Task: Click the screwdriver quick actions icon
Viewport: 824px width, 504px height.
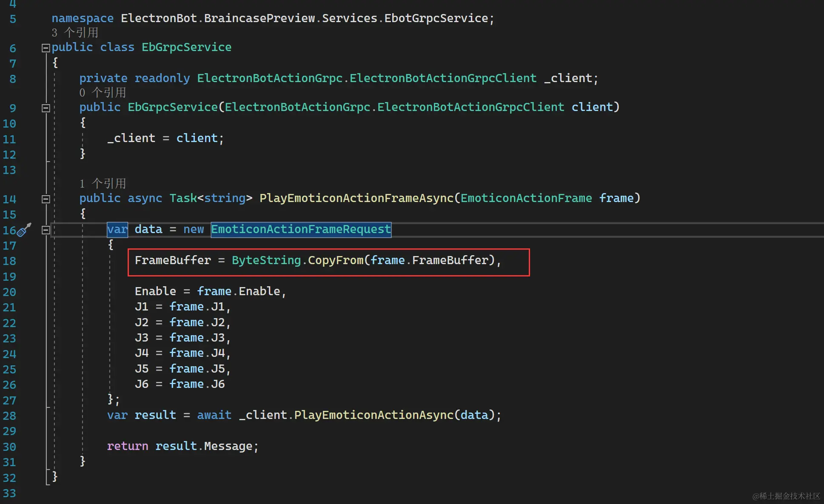Action: 24,230
